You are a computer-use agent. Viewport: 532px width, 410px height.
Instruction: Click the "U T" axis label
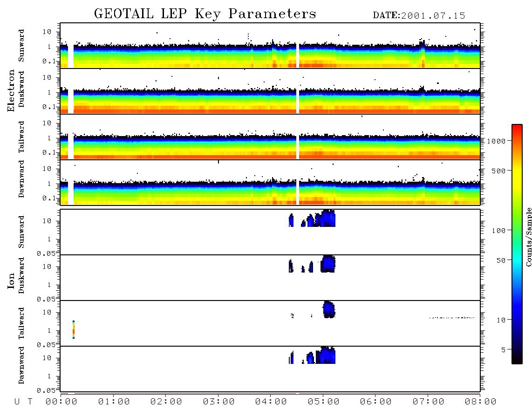coord(23,402)
